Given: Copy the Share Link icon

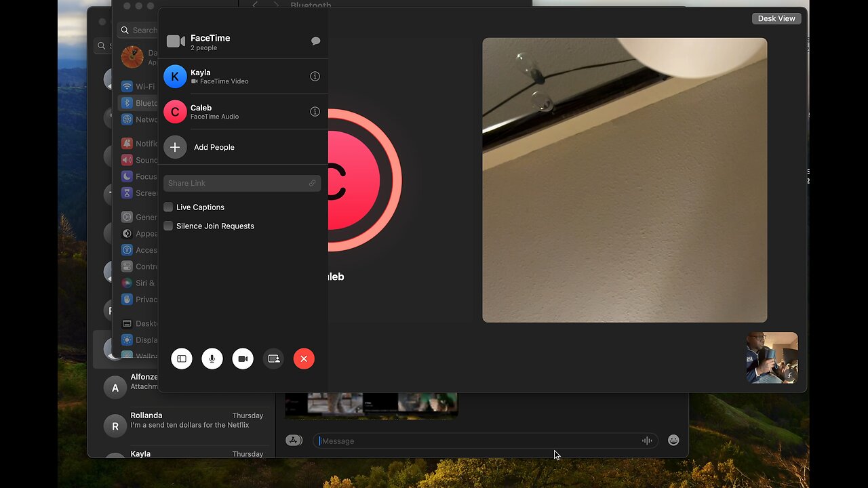Looking at the screenshot, I should [x=312, y=183].
